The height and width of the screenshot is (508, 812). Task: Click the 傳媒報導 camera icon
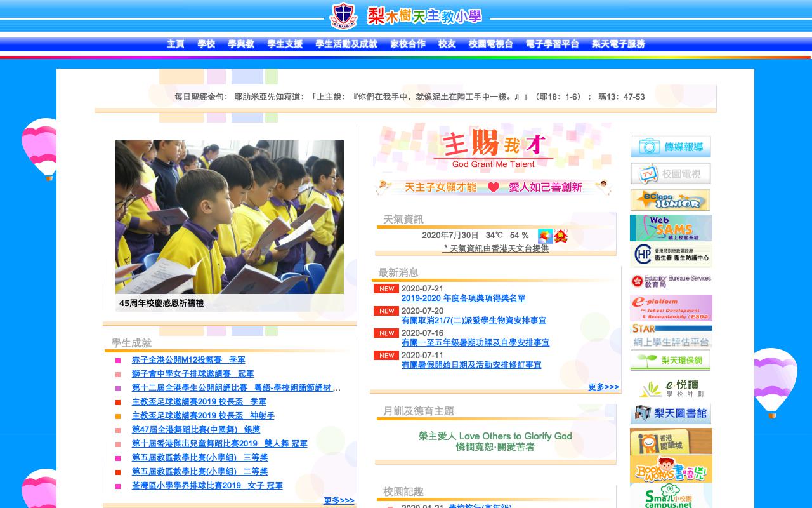click(671, 147)
